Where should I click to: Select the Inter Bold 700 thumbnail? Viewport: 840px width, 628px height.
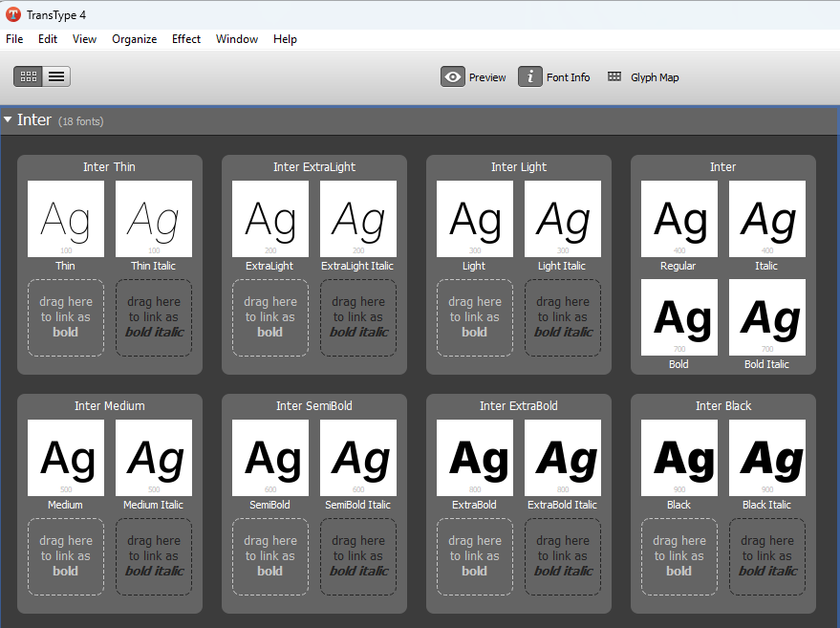click(679, 317)
